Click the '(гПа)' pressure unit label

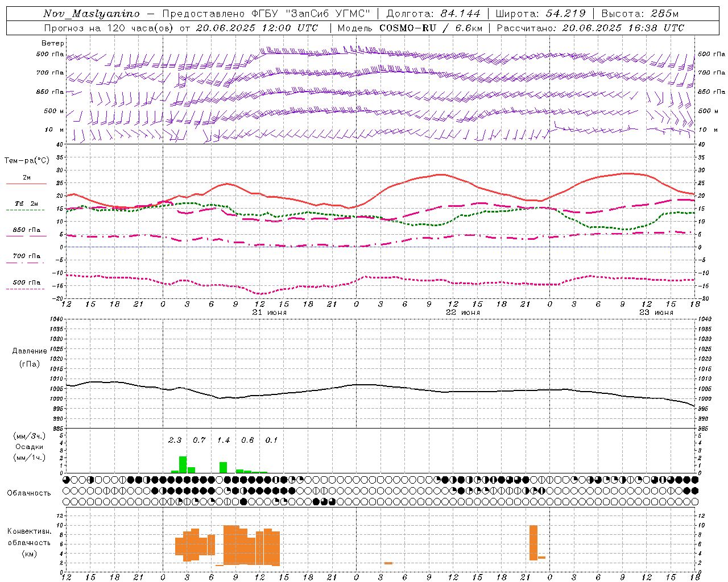[30, 364]
